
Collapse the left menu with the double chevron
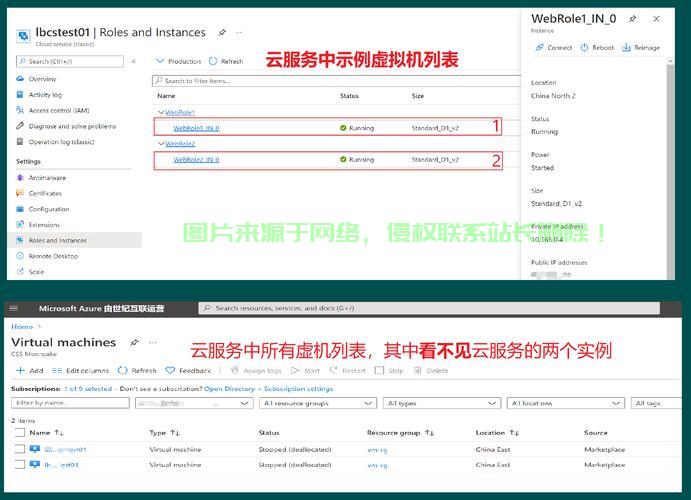click(x=134, y=61)
